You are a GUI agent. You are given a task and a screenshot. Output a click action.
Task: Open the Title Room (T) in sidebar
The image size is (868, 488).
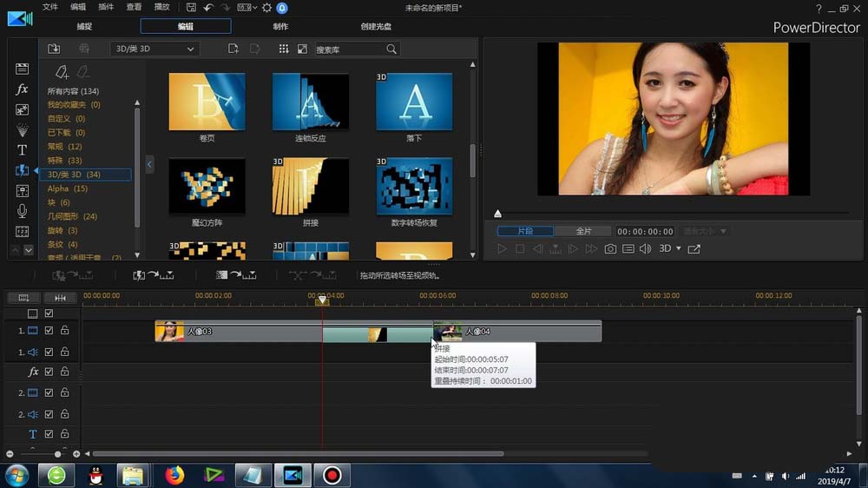click(x=23, y=150)
